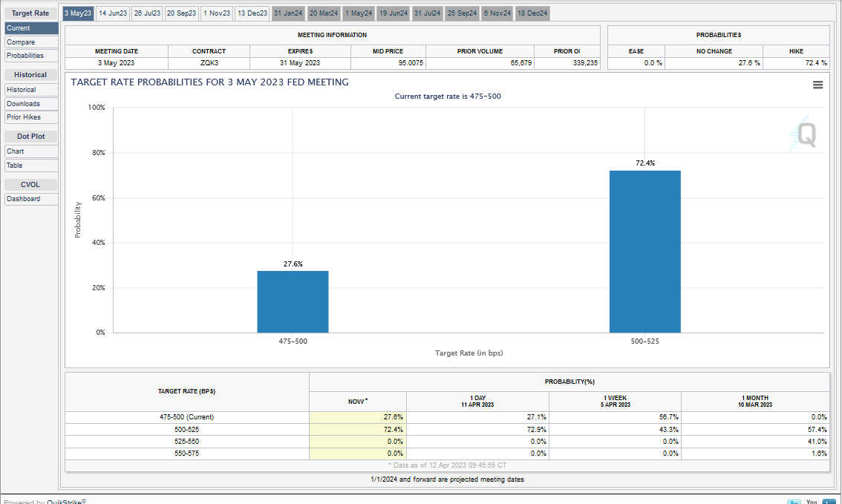The image size is (842, 504).
Task: Select the 18 Dec24 meeting tab
Action: click(532, 13)
